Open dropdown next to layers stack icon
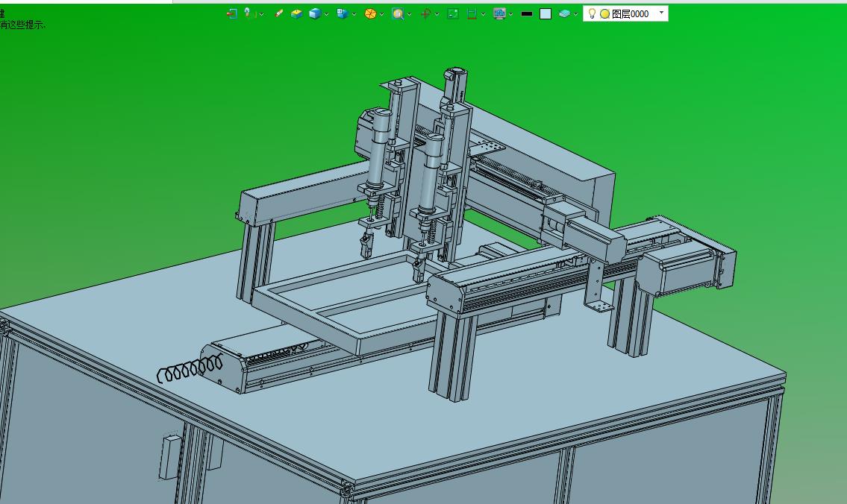 tap(576, 14)
